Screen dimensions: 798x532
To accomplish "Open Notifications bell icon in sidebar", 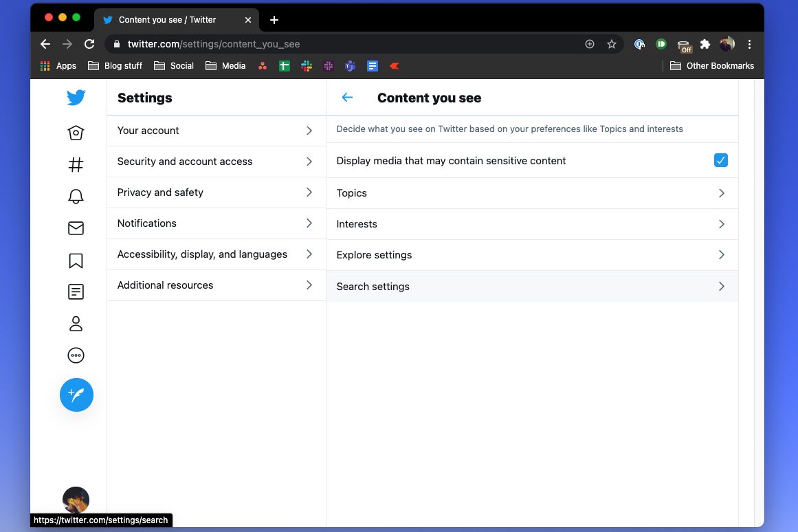I will point(76,196).
